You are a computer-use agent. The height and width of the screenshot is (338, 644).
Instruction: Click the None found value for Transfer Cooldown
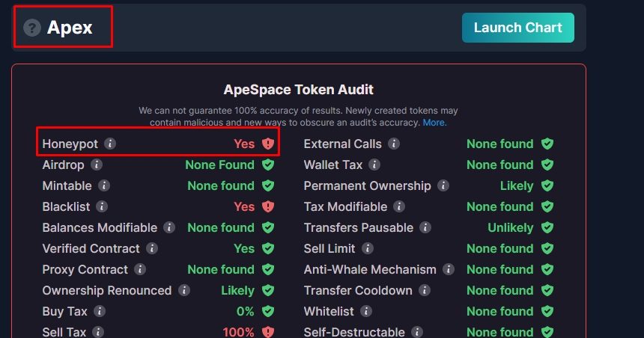point(499,290)
